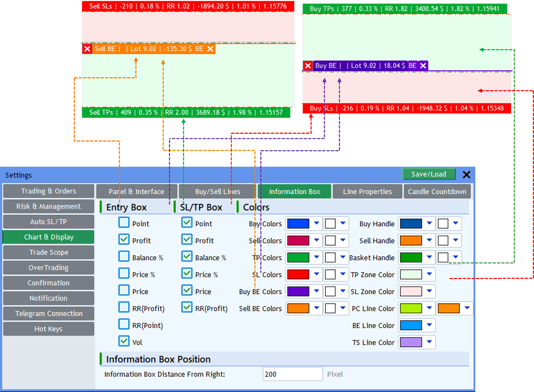Open Telegram Connection section
The image size is (534, 392).
coord(48,314)
